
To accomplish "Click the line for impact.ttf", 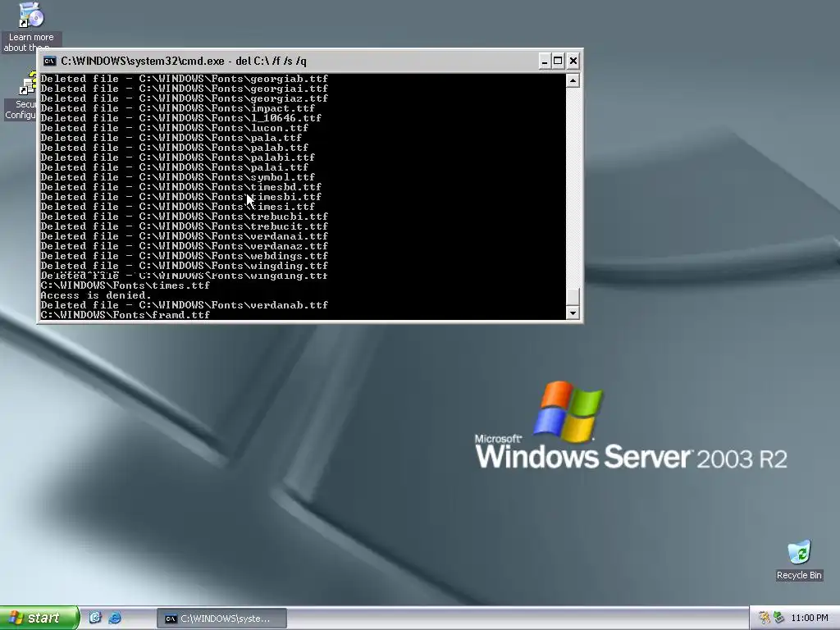I will (178, 108).
